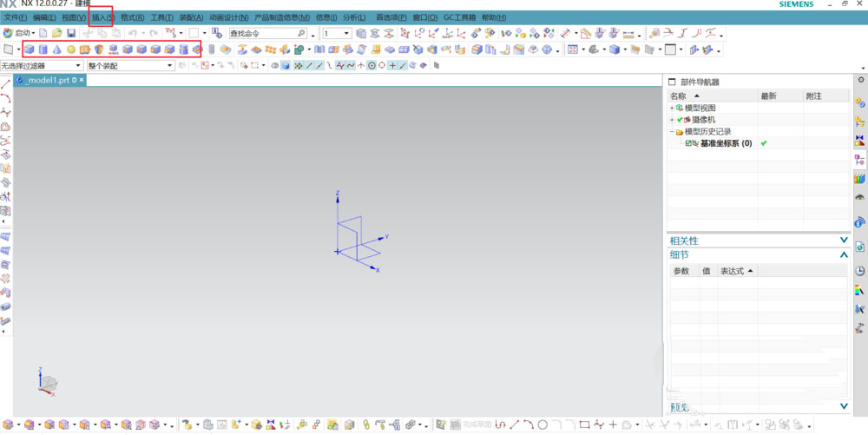Click the 启动 start button

click(x=19, y=33)
